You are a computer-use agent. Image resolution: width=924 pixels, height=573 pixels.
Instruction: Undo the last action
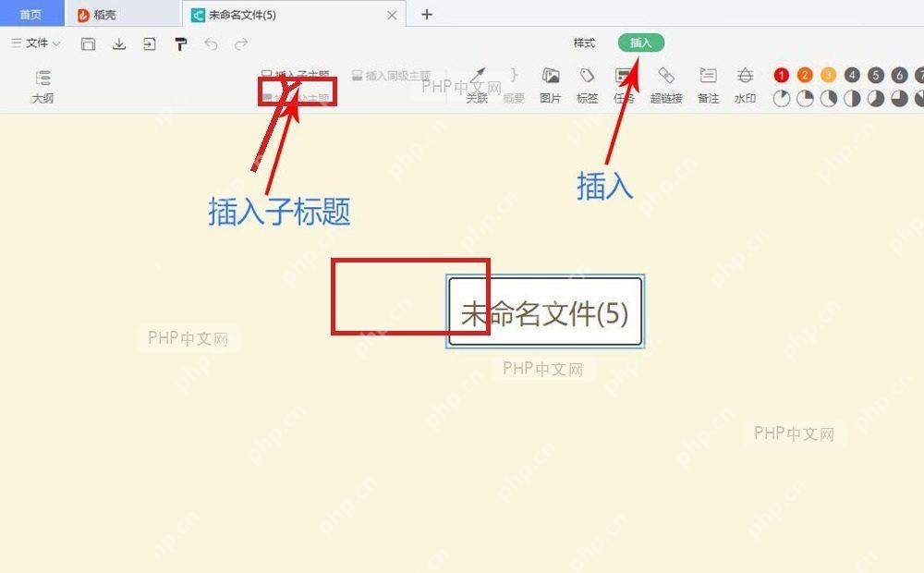click(211, 43)
